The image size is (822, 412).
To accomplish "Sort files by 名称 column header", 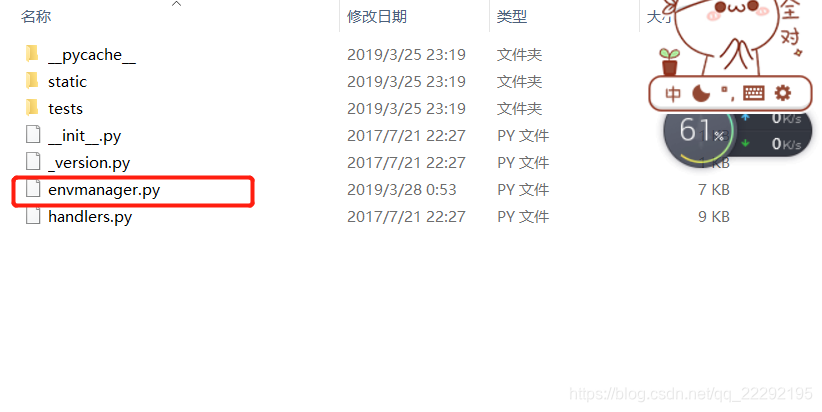I will click(x=36, y=16).
